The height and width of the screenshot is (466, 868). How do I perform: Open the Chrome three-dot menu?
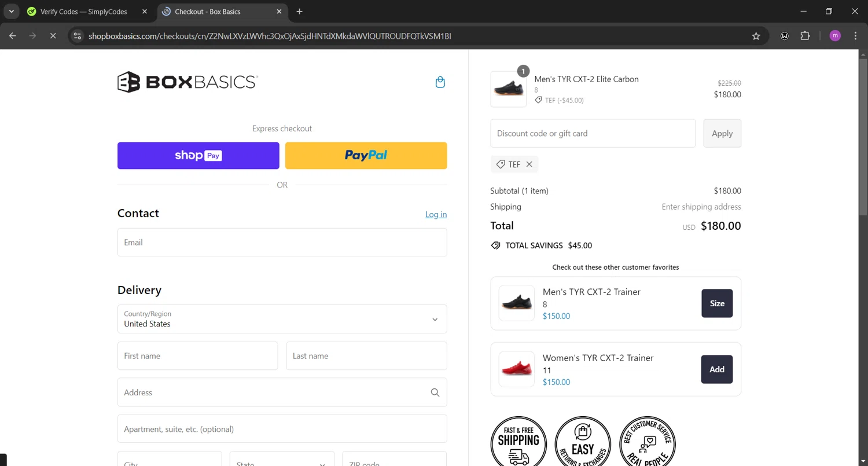pos(855,36)
